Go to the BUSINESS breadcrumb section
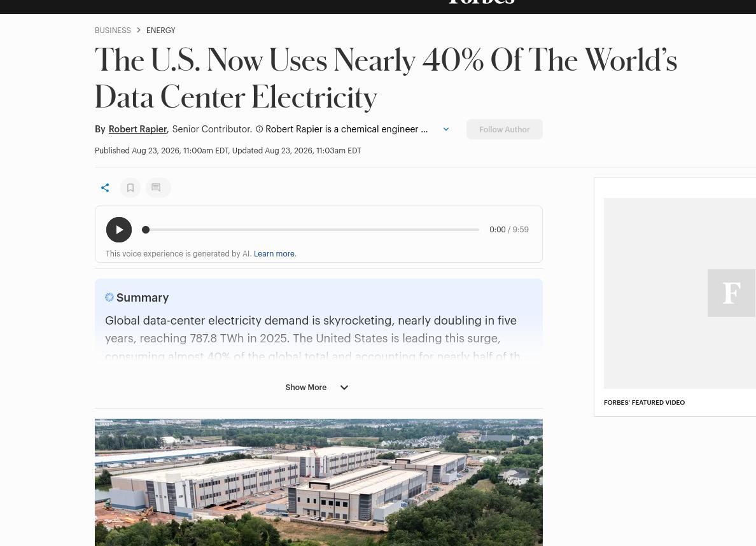The width and height of the screenshot is (756, 546). point(113,31)
